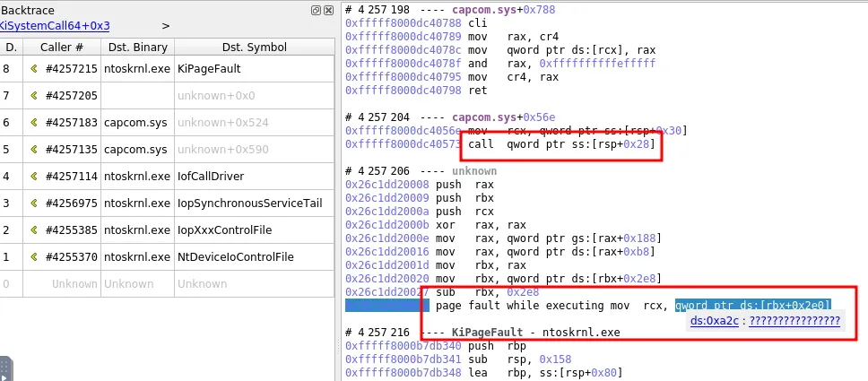Viewport: 868px width, 381px height.
Task: Select the IofCallDriver symbol cell
Action: tap(254, 176)
